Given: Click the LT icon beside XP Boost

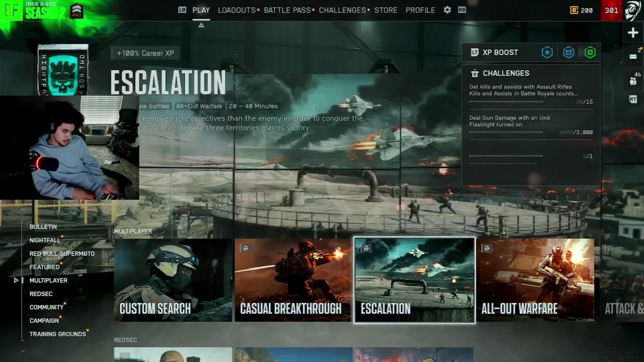Looking at the screenshot, I should [x=474, y=52].
